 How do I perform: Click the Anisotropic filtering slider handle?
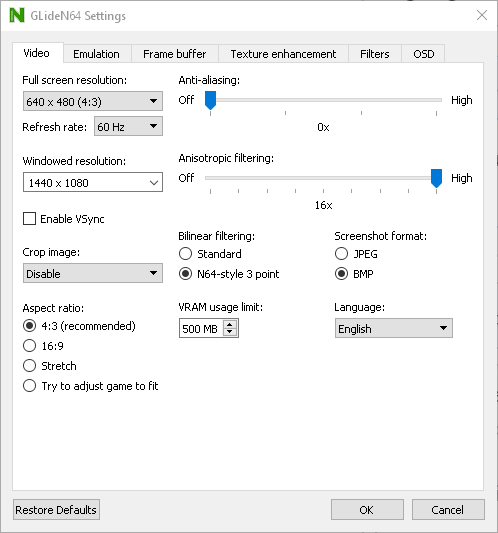(436, 178)
